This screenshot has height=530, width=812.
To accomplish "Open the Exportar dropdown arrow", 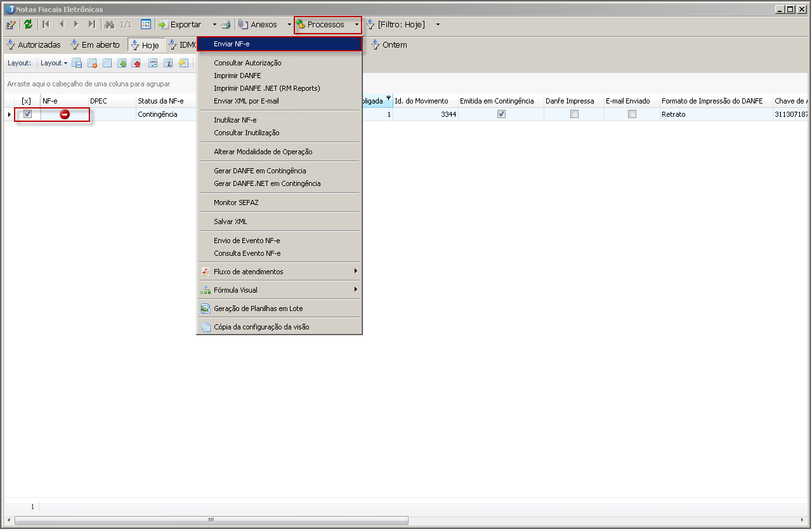I will [214, 25].
